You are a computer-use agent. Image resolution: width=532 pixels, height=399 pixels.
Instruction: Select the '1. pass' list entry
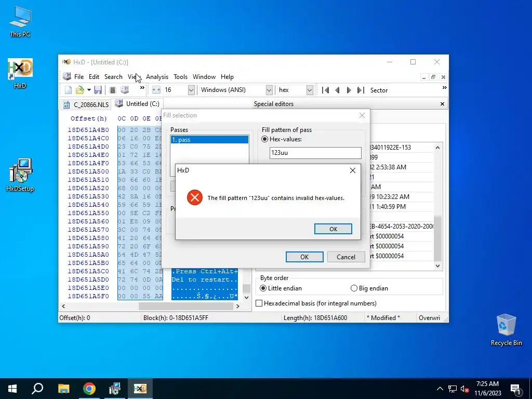[x=209, y=139]
